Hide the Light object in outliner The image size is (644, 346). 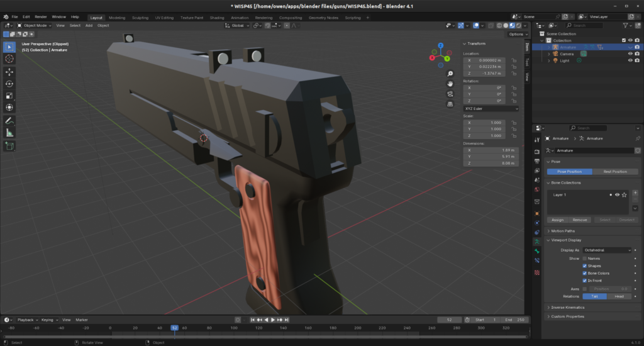pyautogui.click(x=630, y=60)
